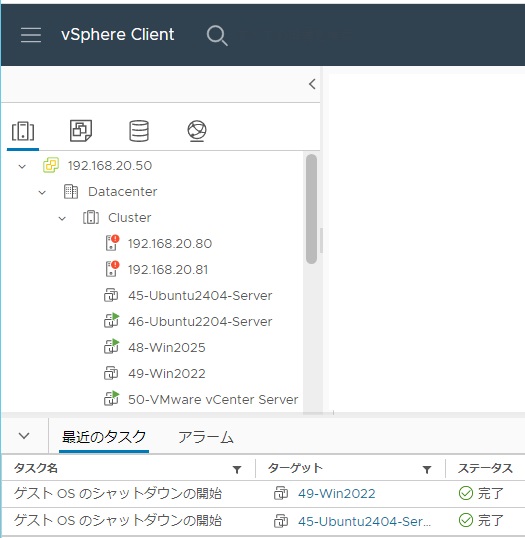Collapse the navigator sidebar panel
Viewport: 525px width, 538px height.
pyautogui.click(x=312, y=84)
